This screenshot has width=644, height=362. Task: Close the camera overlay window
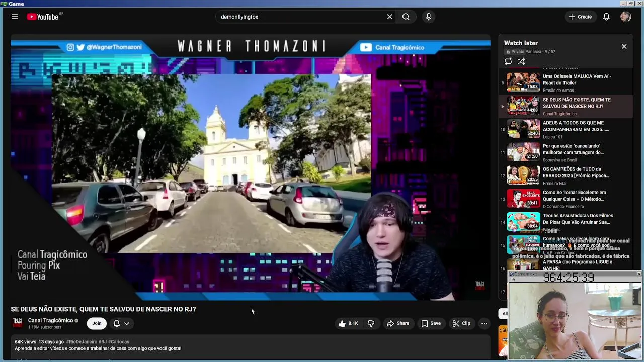point(638,274)
